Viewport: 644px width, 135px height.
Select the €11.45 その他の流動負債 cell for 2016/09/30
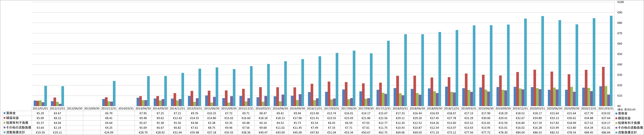point(297,128)
